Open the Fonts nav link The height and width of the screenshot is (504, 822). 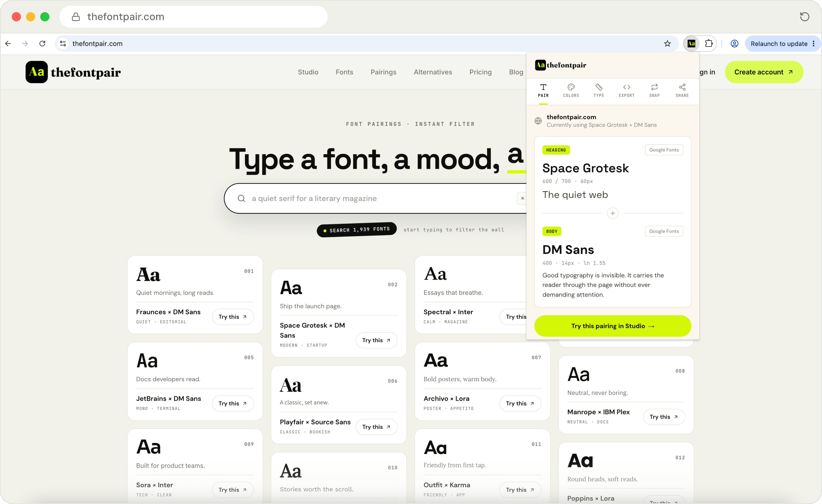coord(344,72)
